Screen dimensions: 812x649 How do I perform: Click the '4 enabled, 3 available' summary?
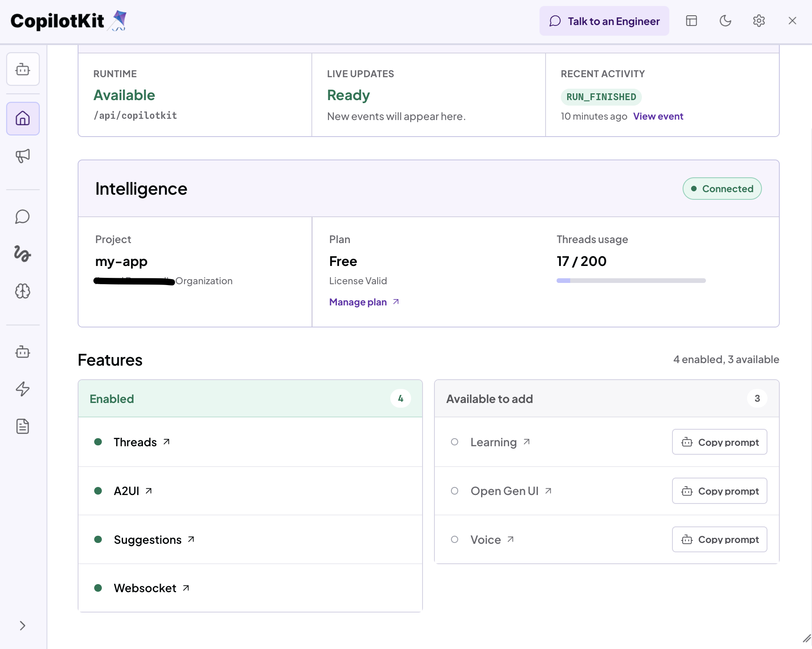tap(726, 359)
